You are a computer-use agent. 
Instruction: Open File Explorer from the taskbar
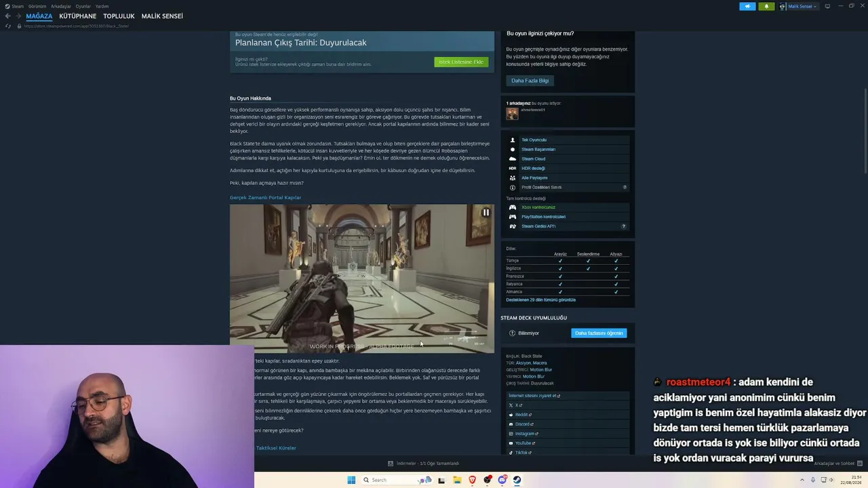(x=457, y=480)
